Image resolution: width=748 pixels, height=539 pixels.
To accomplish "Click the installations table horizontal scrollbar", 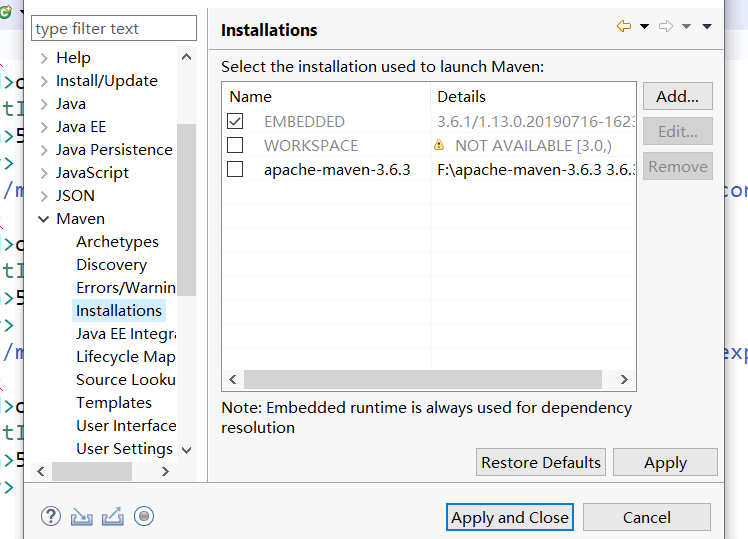I will (423, 380).
